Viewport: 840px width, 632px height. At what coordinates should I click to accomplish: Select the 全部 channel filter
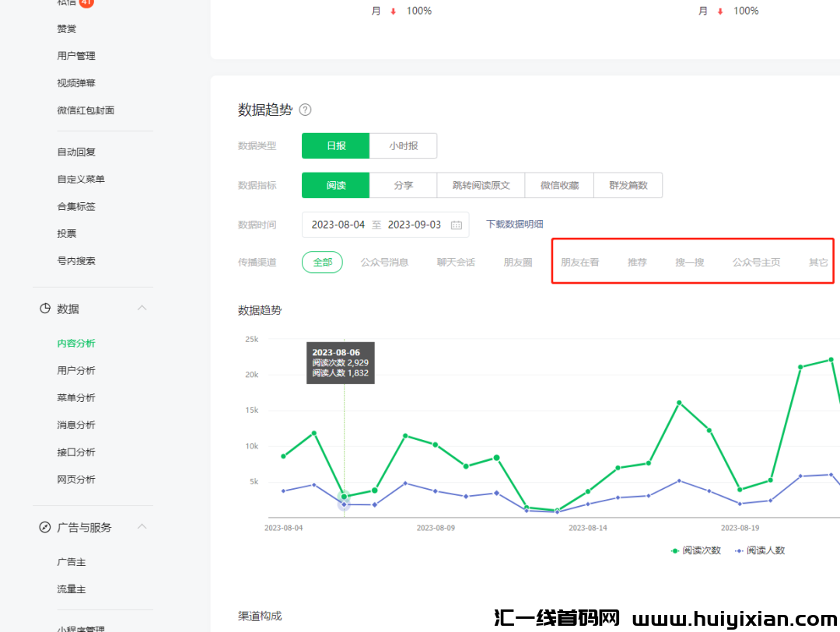pos(323,263)
